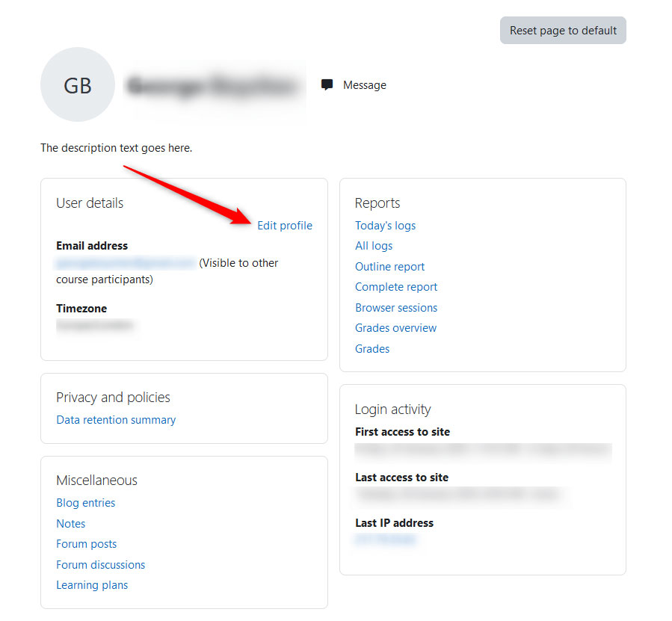Open the Notes page
Image resolution: width=672 pixels, height=621 pixels.
point(70,523)
